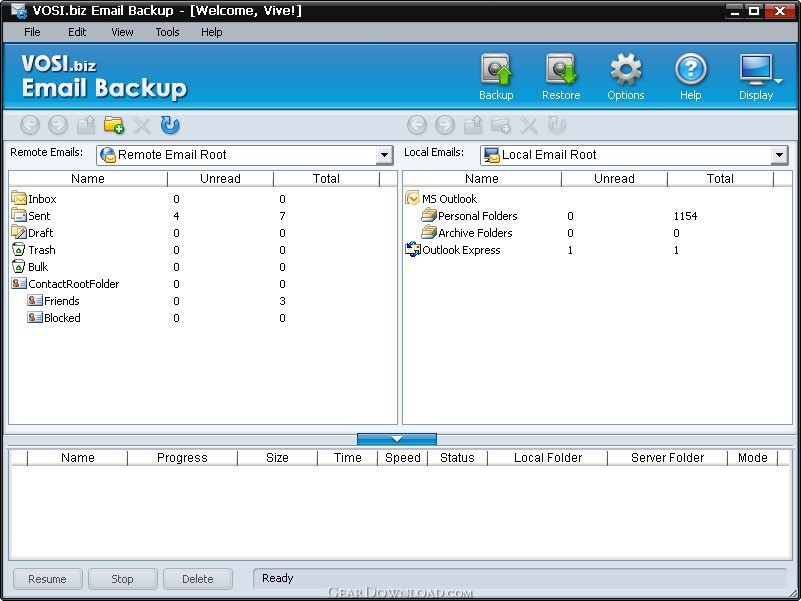This screenshot has width=801, height=601.
Task: Click the Status column header in transfers
Action: point(457,457)
